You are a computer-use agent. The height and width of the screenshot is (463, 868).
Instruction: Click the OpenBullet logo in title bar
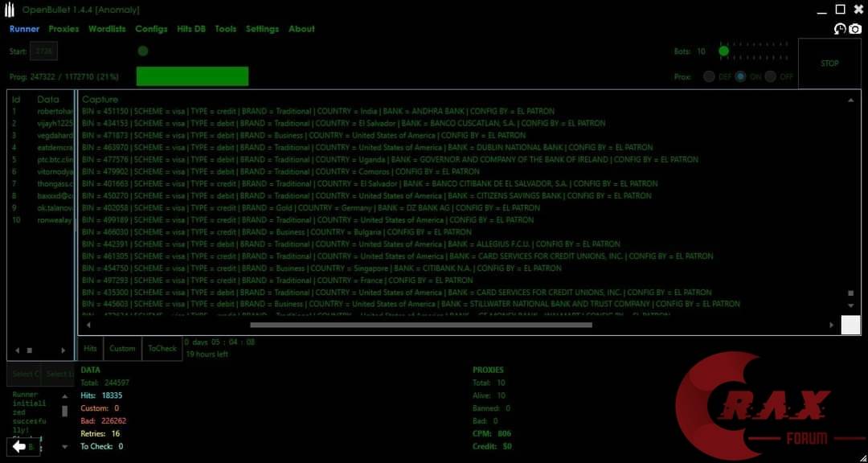(10, 10)
